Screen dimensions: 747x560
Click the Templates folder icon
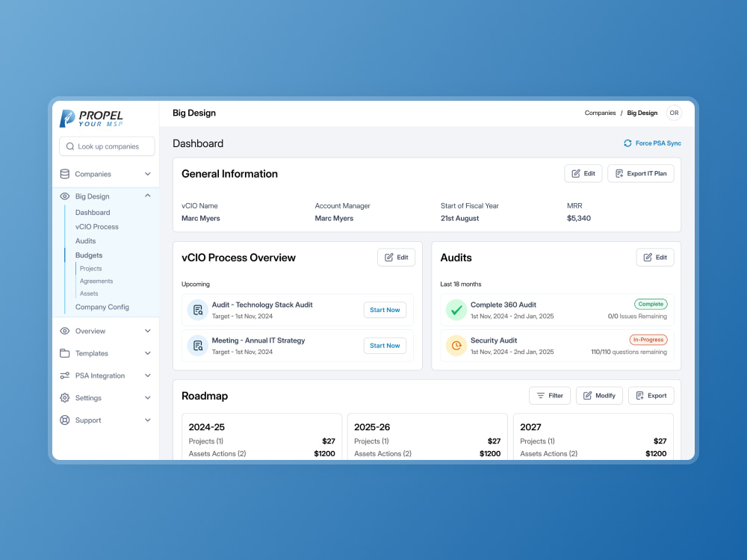pyautogui.click(x=65, y=353)
